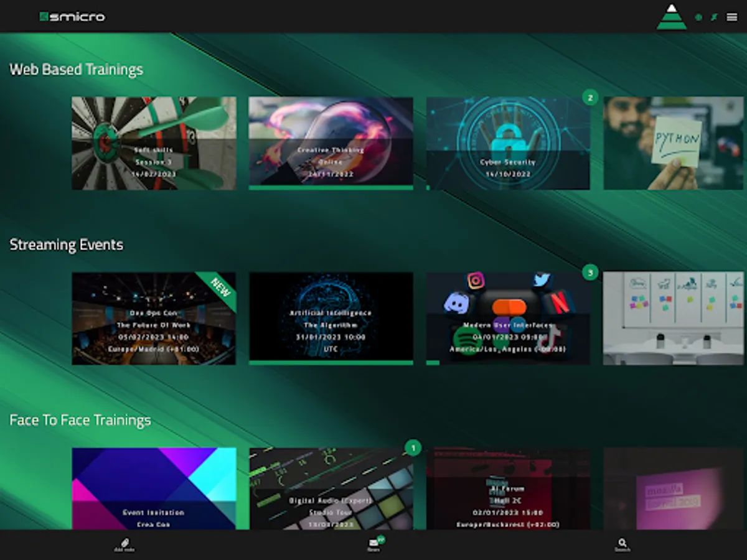
Task: Click the green pin icon in header
Action: coord(715,17)
